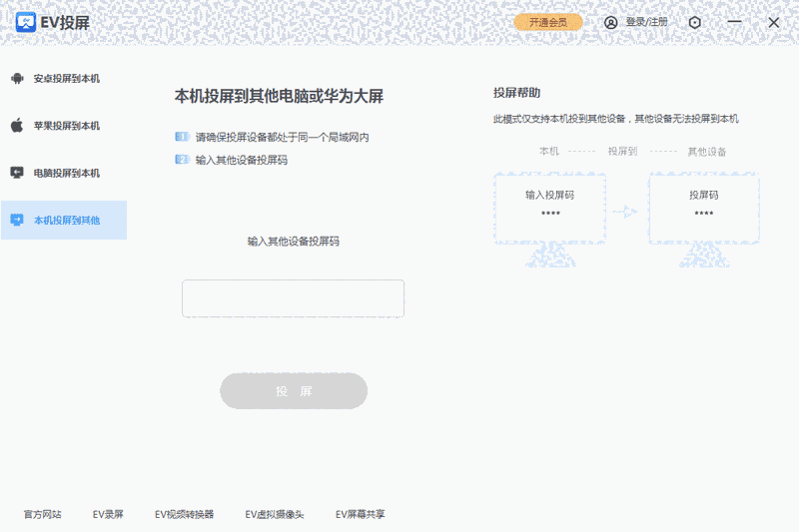The height and width of the screenshot is (532, 799).
Task: Click the user avatar icon next to 登录/注册
Action: point(611,22)
